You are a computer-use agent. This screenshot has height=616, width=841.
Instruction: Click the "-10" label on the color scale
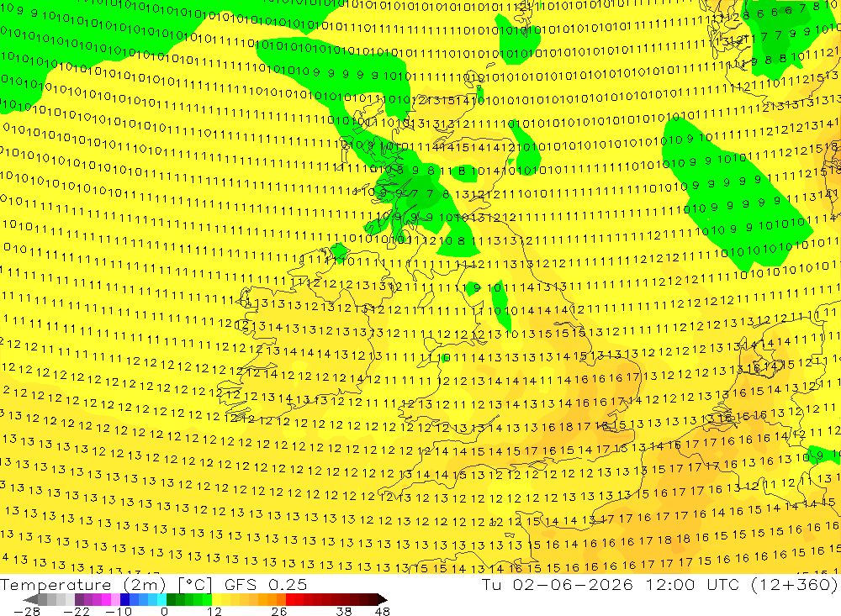tap(118, 611)
